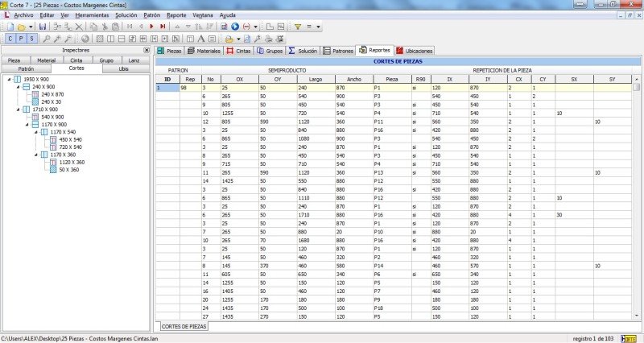Viewport: 644px width, 343px height.
Task: Click the red Next record arrow
Action: point(151,27)
